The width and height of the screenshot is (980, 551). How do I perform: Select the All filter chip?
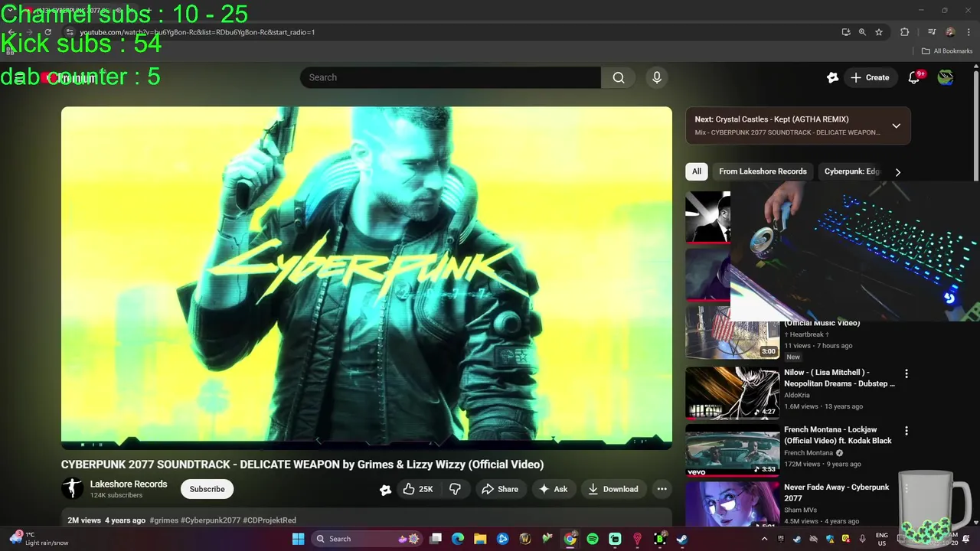click(x=697, y=171)
